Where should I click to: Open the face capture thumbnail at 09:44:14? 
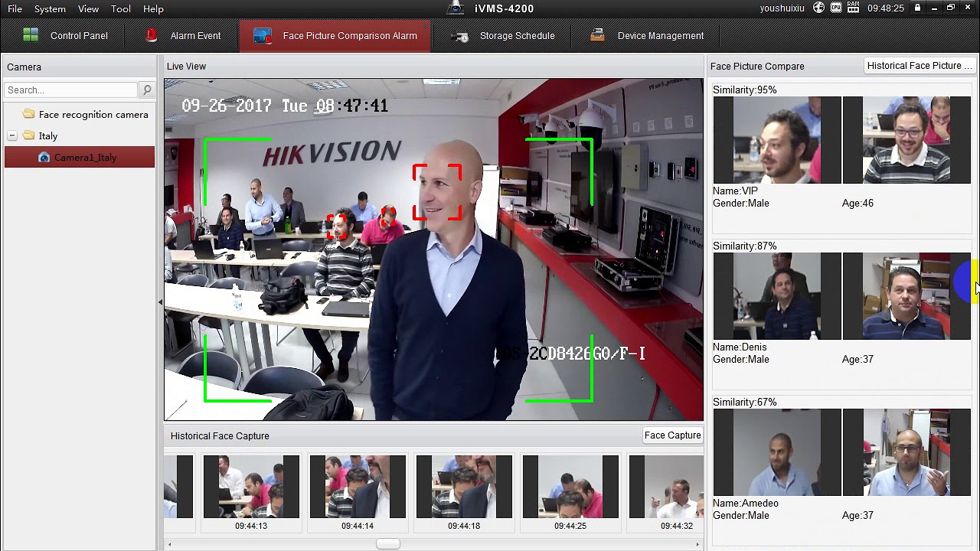358,487
